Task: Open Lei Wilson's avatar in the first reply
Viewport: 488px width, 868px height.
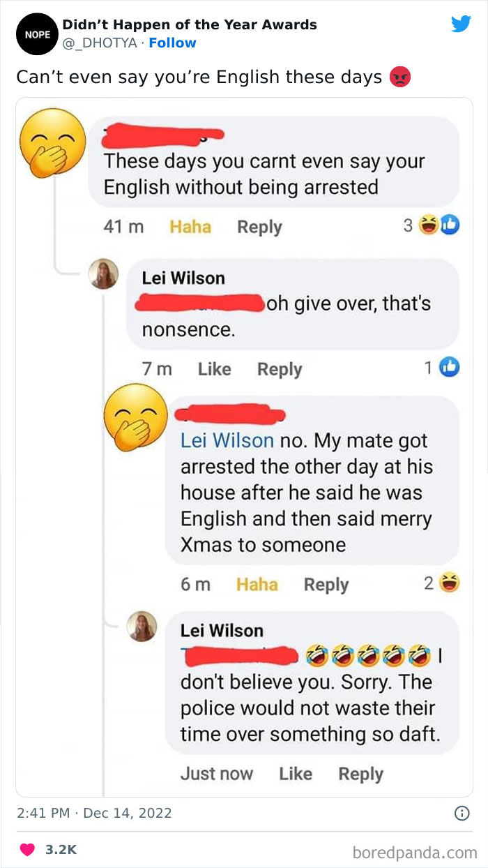Action: tap(104, 274)
